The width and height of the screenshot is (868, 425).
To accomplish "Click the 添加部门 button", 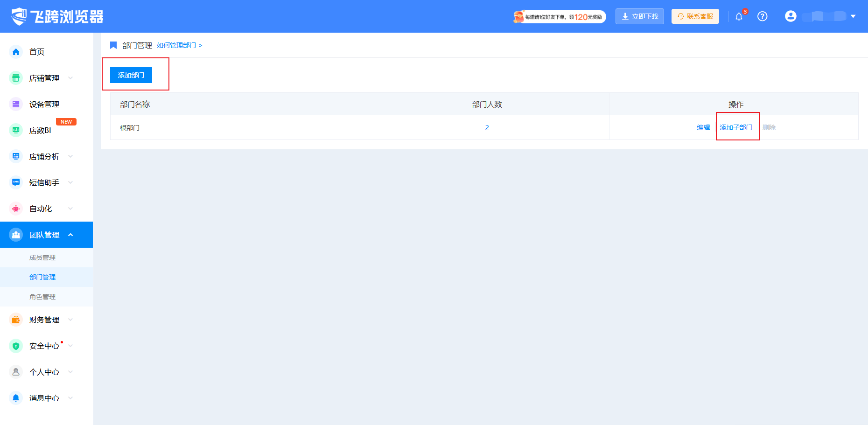I will click(131, 75).
